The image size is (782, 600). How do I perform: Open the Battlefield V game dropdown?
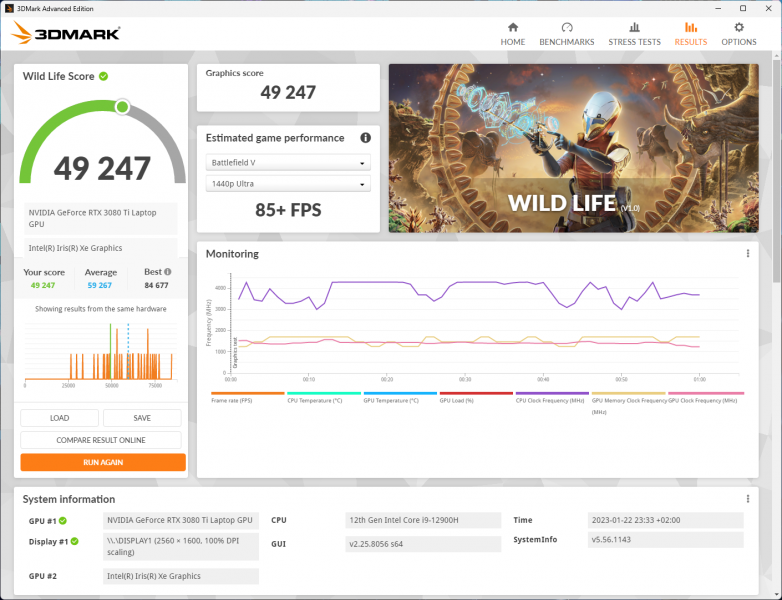click(x=288, y=163)
